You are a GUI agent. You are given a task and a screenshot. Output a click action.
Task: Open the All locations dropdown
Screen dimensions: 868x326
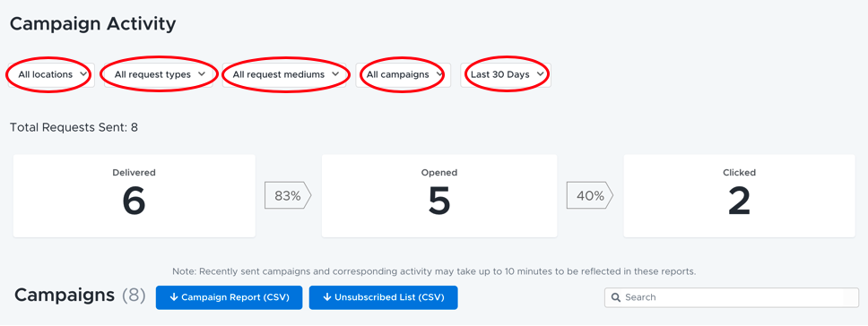51,74
